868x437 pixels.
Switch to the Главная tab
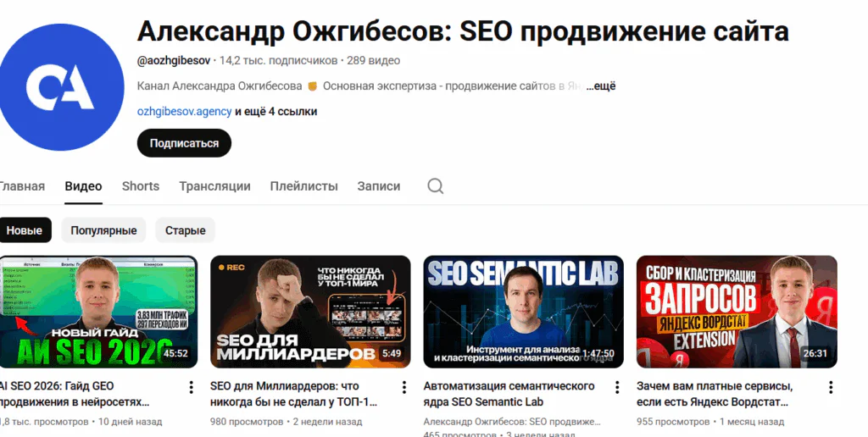(21, 186)
